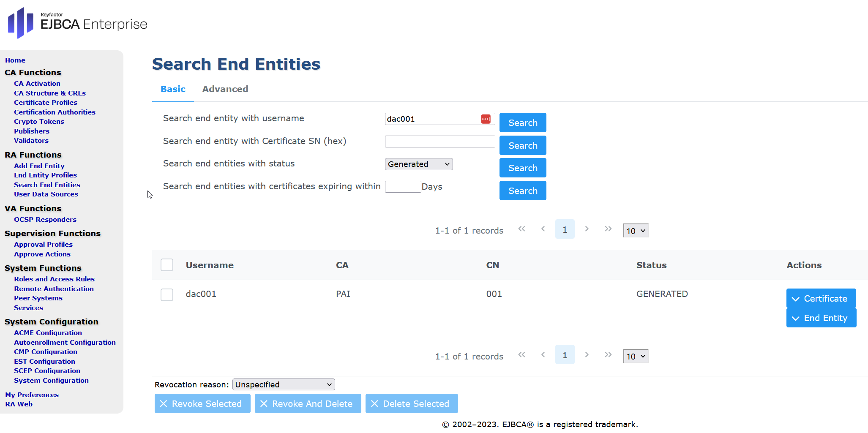Click next page arrow in bottom pagination
Screen dimensions: 868x433
coord(587,355)
